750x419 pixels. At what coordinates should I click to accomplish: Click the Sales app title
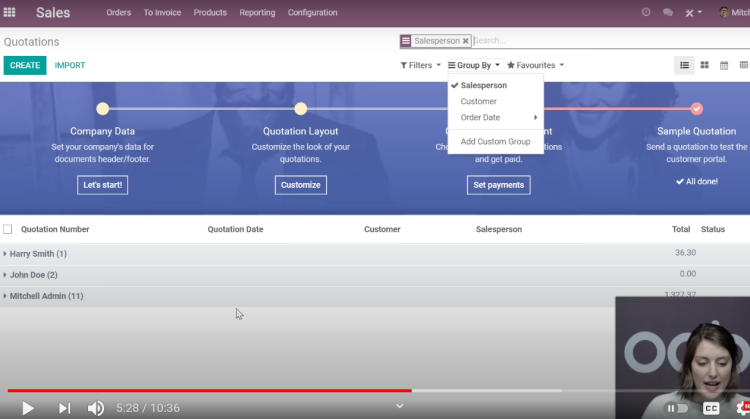point(53,12)
